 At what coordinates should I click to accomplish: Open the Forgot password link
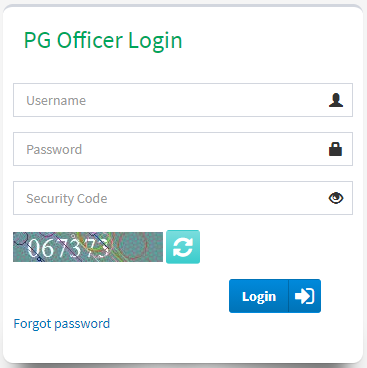click(x=62, y=324)
